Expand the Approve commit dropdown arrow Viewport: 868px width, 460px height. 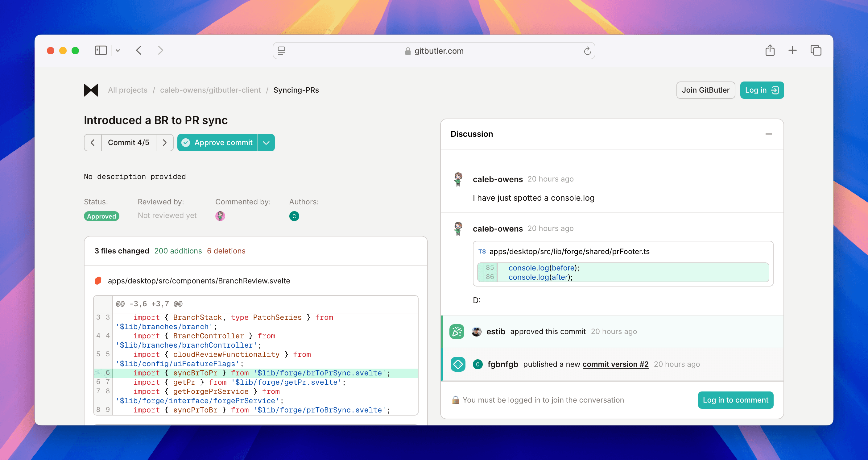pyautogui.click(x=266, y=143)
